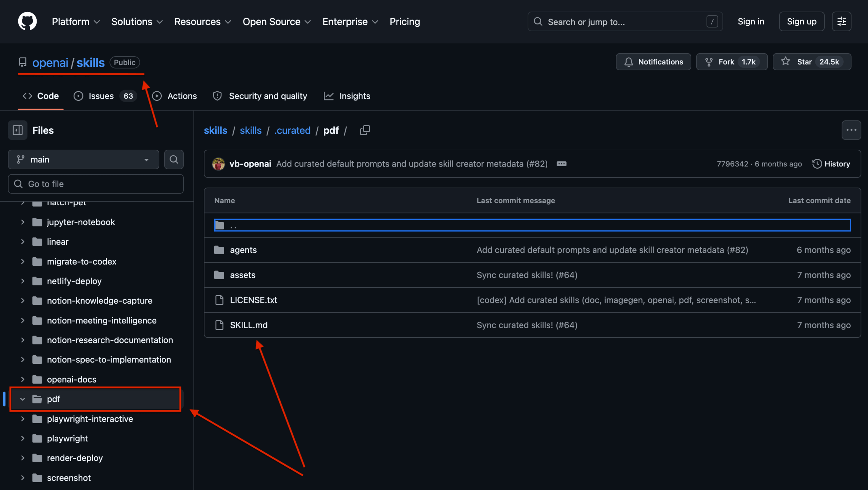Collapse the pdf folder chevron
868x490 pixels.
pos(22,399)
